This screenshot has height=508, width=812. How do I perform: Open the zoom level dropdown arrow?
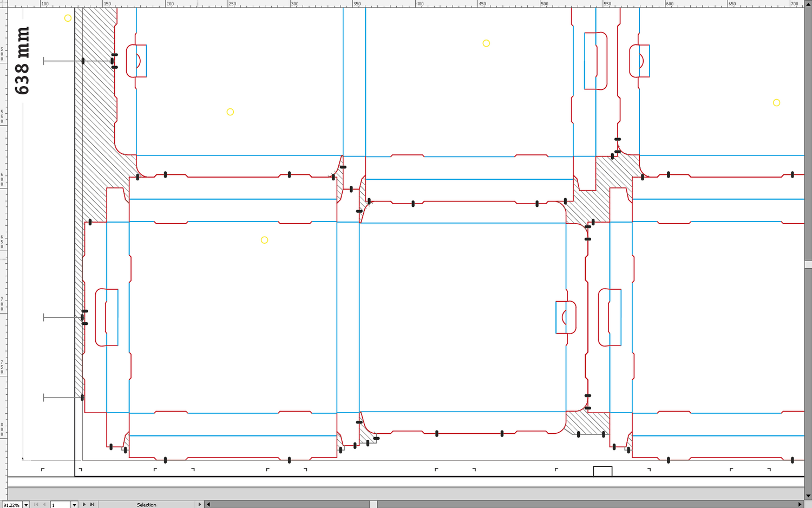(25, 505)
